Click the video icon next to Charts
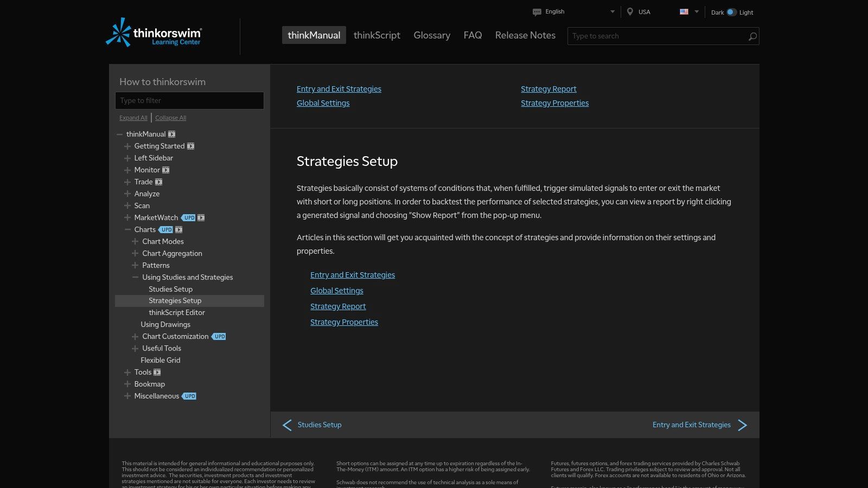The height and width of the screenshot is (488, 868). tap(178, 229)
